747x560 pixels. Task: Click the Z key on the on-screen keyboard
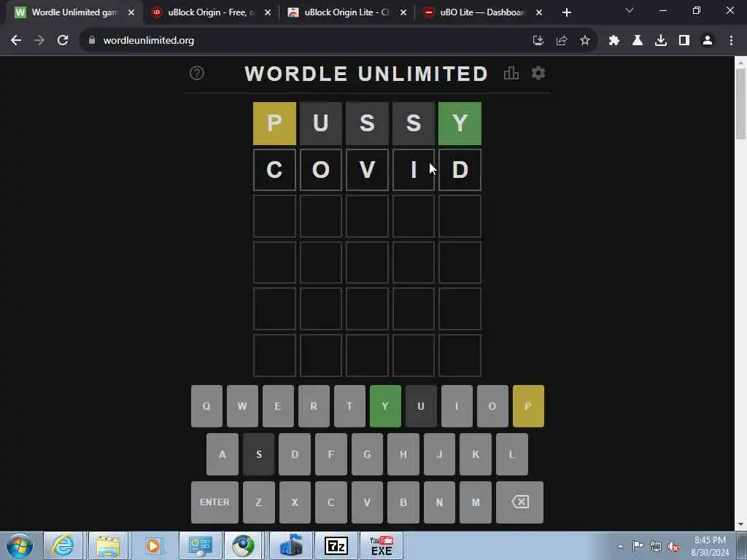pyautogui.click(x=259, y=502)
